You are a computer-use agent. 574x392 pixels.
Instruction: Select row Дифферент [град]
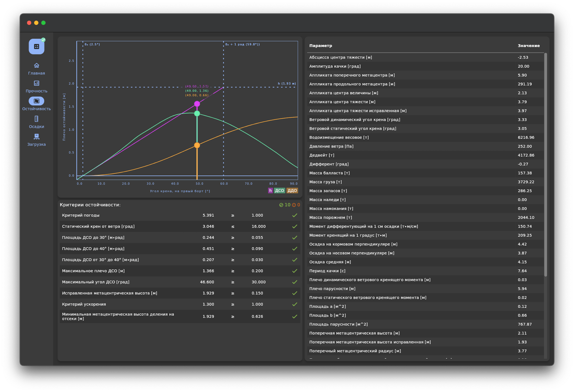425,164
